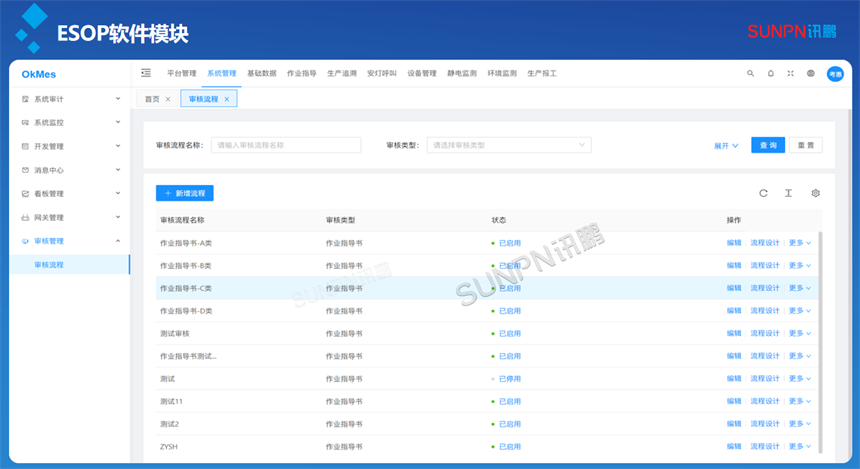The image size is (860, 469).
Task: Click the 审核类型 column header
Action: (x=340, y=220)
